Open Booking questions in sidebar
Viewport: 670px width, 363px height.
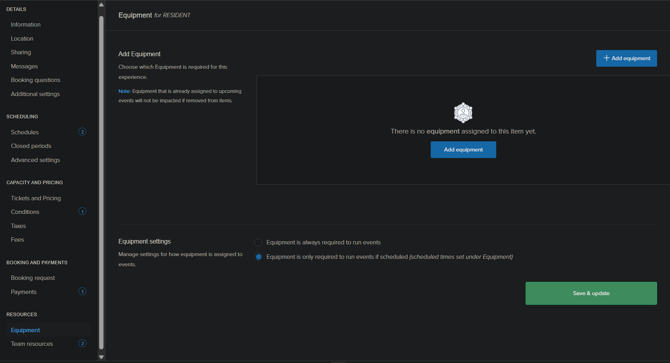click(35, 80)
